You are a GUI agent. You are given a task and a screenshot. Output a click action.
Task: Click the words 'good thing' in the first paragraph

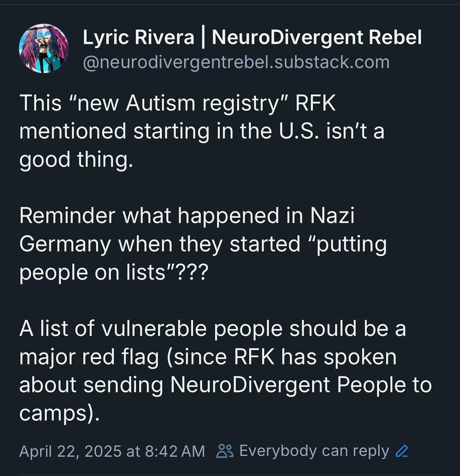point(76,160)
